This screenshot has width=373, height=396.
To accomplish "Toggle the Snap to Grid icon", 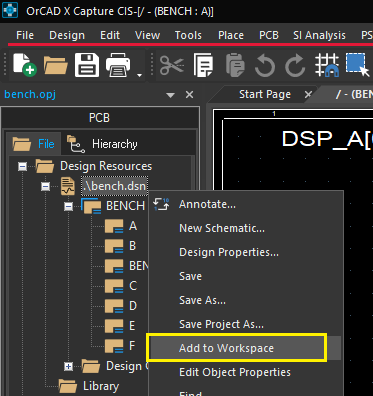I will pos(327,65).
